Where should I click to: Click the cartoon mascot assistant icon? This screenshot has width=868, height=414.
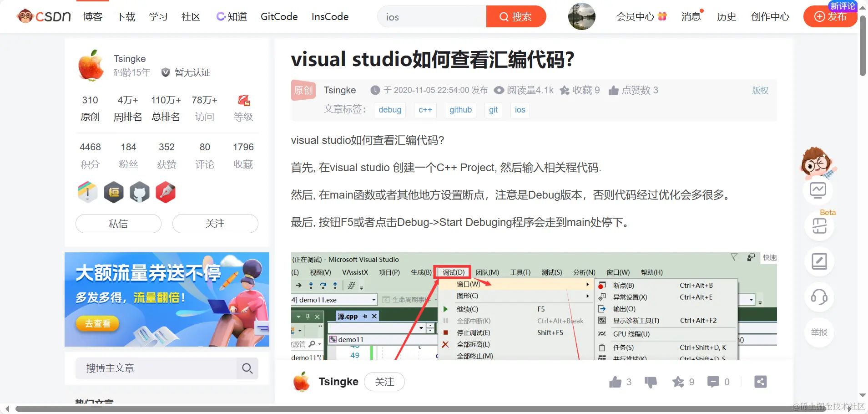coord(818,163)
